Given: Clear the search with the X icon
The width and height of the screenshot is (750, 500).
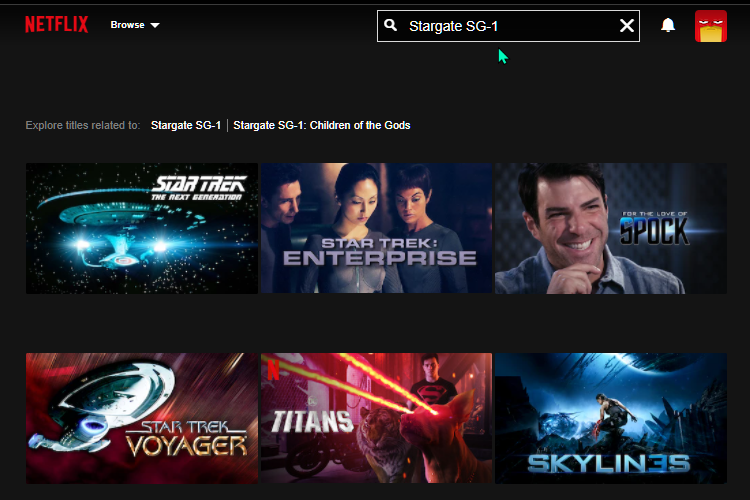Looking at the screenshot, I should (x=627, y=26).
